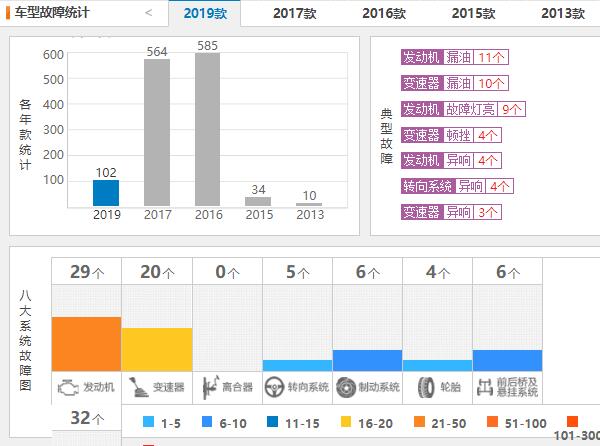This screenshot has height=446, width=600.
Task: Click the 1-5 legend color swatch
Action: click(148, 422)
